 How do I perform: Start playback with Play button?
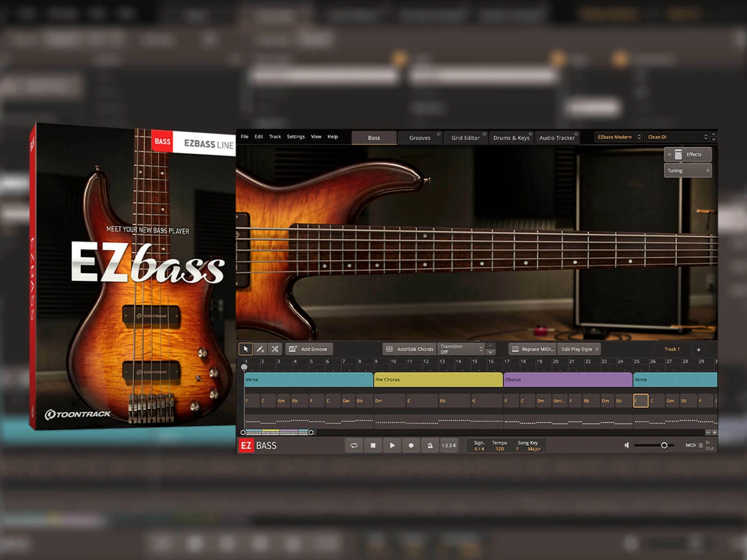tap(392, 445)
